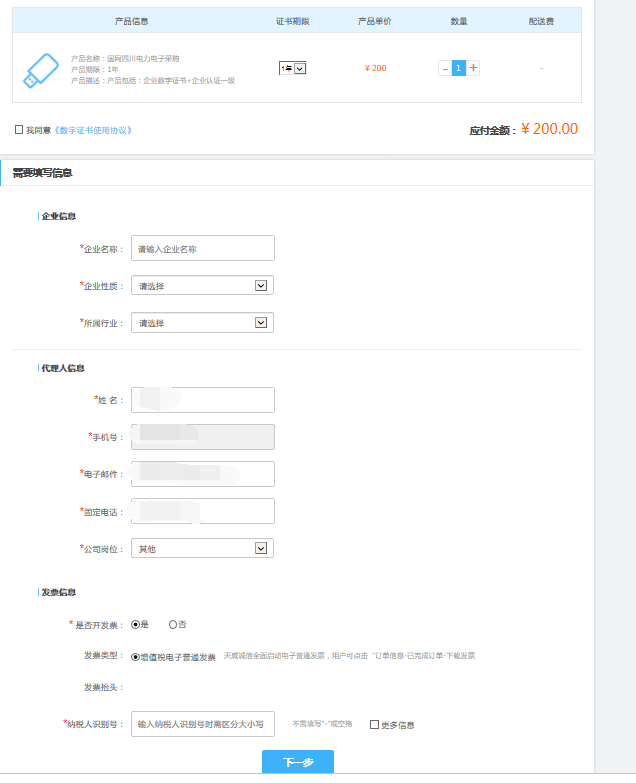The image size is (636, 783).
Task: Click the 固定电话 input field
Action: coord(202,511)
